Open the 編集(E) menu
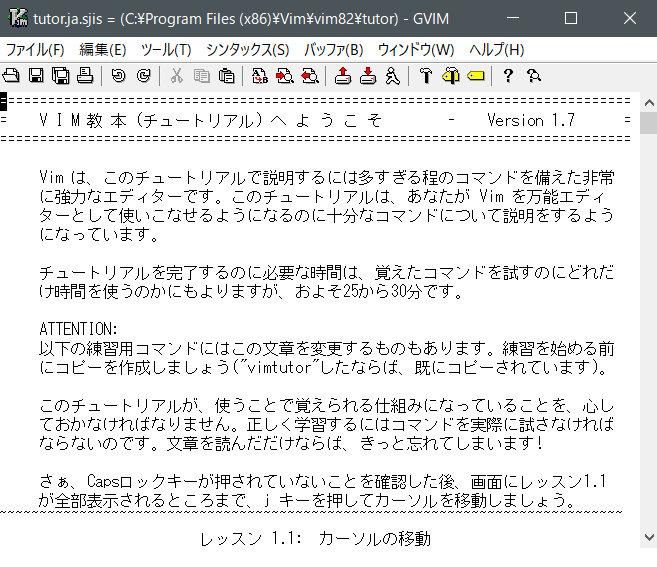The width and height of the screenshot is (657, 567). [103, 50]
